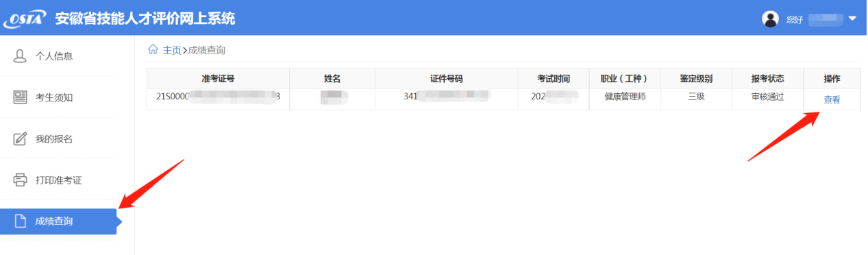Click the 职业（工种） column header

pos(624,79)
